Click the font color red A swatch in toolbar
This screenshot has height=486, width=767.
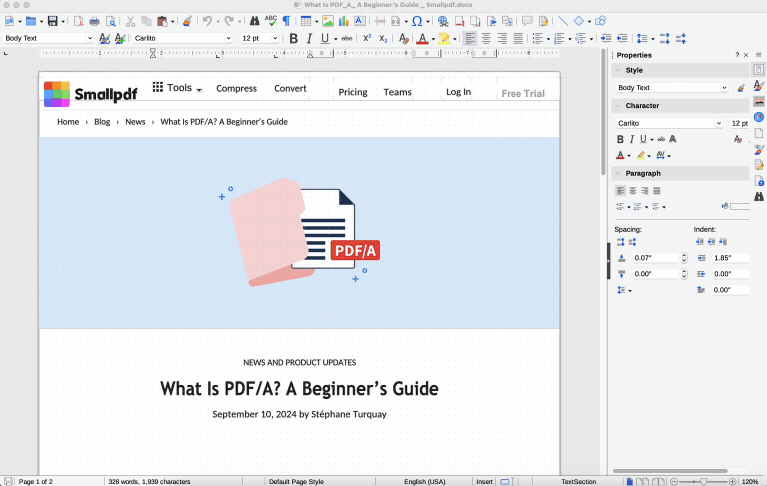click(423, 38)
